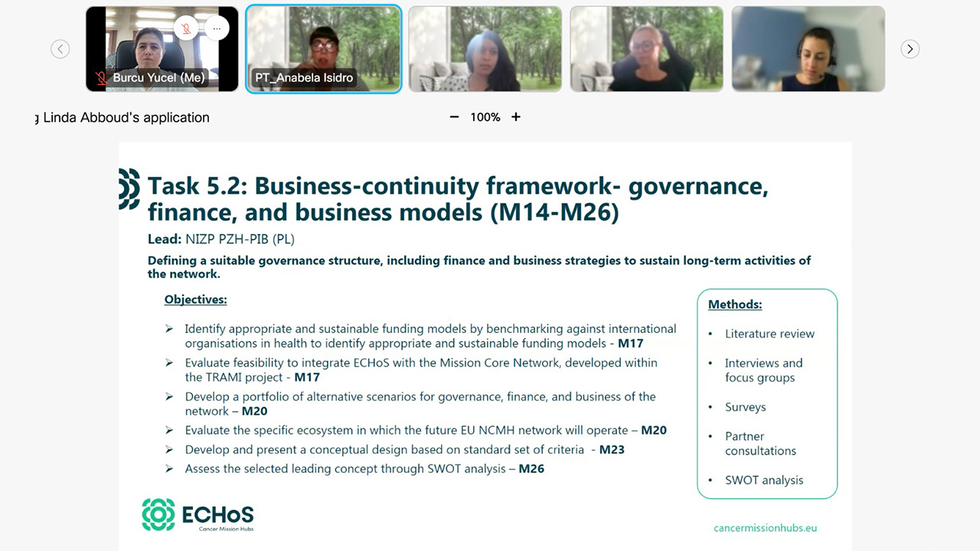The image size is (980, 551).
Task: Click the Linda Abboud's application sharing label
Action: coord(126,117)
